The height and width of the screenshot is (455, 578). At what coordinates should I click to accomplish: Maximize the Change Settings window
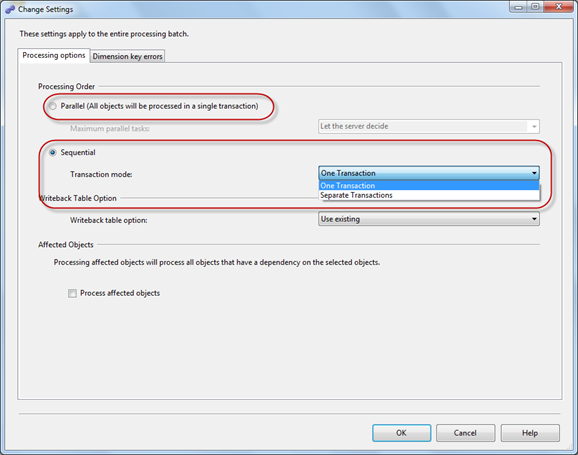pyautogui.click(x=535, y=7)
